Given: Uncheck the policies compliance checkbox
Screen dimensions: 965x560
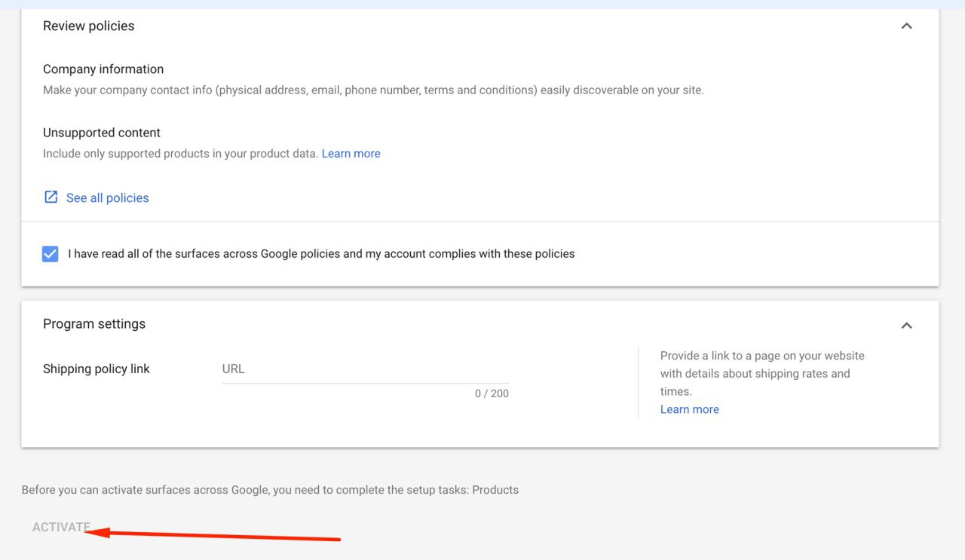Looking at the screenshot, I should (x=51, y=254).
